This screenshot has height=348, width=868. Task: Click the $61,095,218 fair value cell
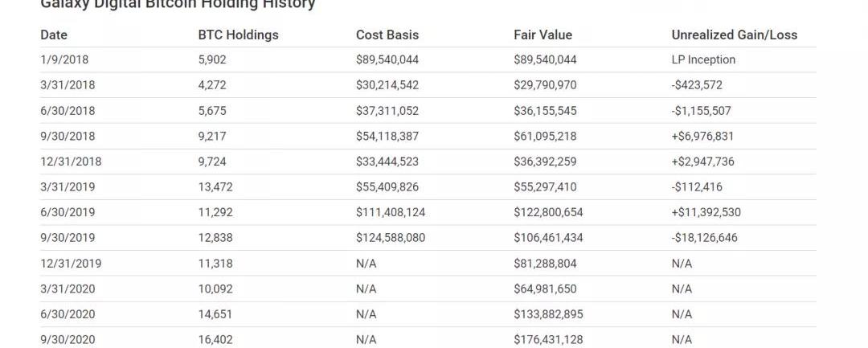click(x=545, y=136)
